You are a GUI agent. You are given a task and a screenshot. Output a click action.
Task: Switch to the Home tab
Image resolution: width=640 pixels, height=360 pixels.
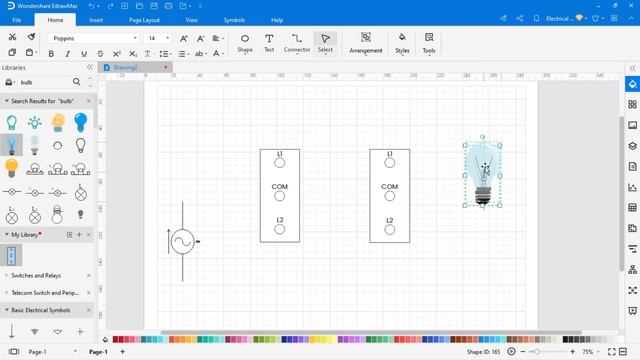tap(55, 20)
